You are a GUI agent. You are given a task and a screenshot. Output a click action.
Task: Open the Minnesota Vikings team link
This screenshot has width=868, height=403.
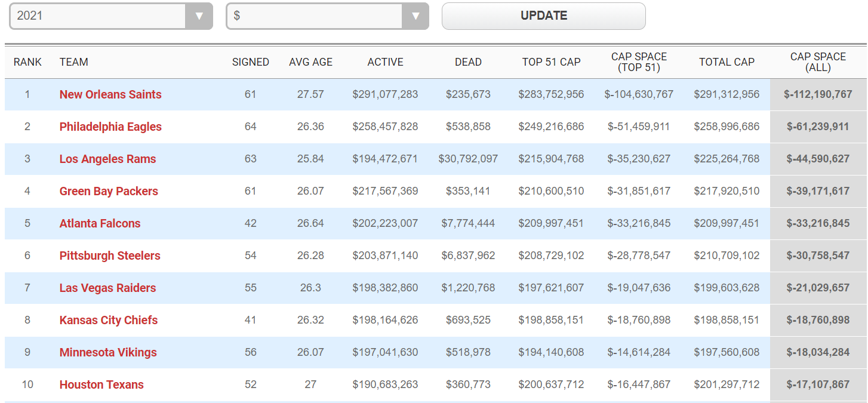108,352
